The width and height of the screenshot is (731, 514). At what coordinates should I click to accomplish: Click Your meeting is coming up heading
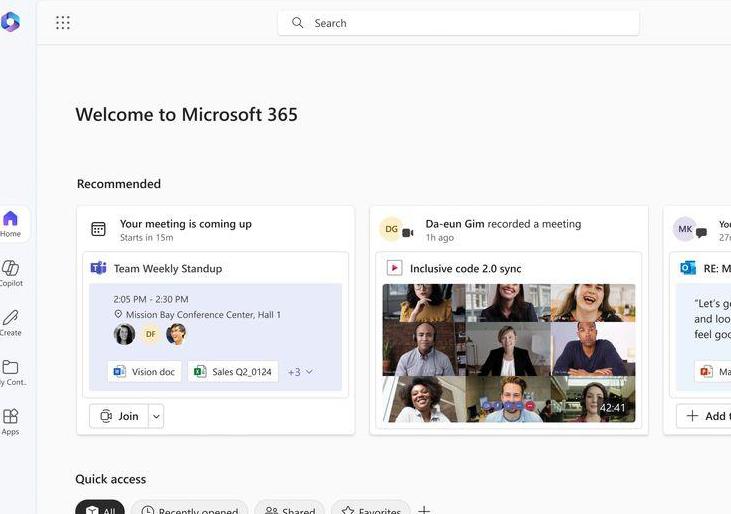(x=186, y=224)
